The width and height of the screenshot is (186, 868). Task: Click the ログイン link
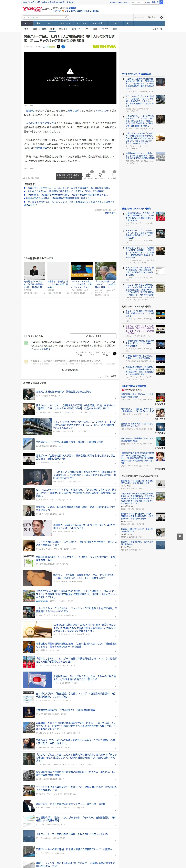pyautogui.click(x=57, y=11)
